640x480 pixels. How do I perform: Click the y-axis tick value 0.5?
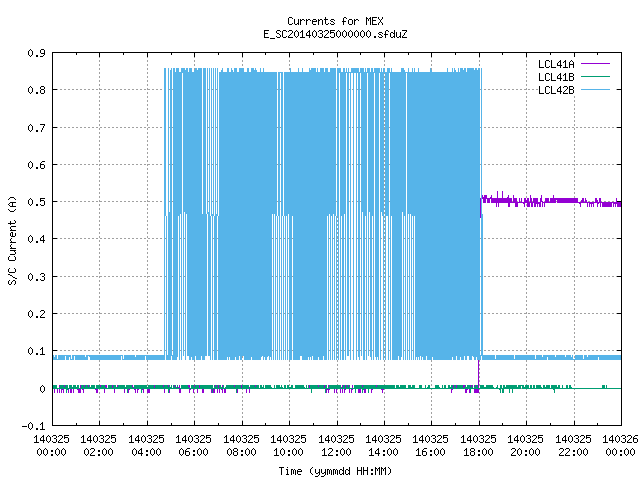point(36,202)
